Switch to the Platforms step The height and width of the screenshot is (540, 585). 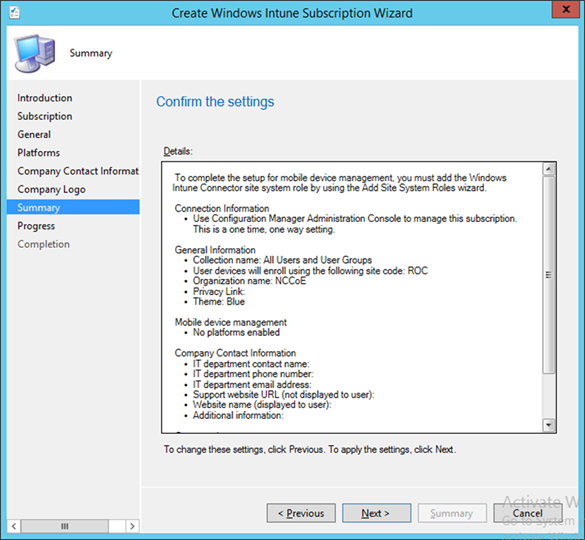pyautogui.click(x=38, y=153)
